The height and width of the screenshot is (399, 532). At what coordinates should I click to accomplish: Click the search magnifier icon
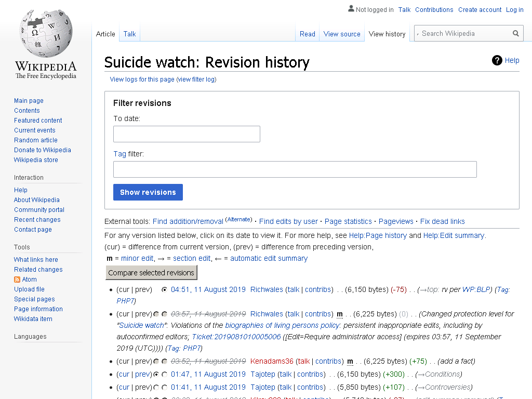[516, 33]
